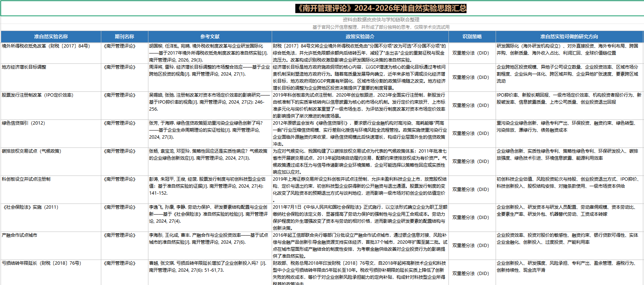This screenshot has width=644, height=285.
Task: Click the 期刊名称 column header
Action: (124, 37)
